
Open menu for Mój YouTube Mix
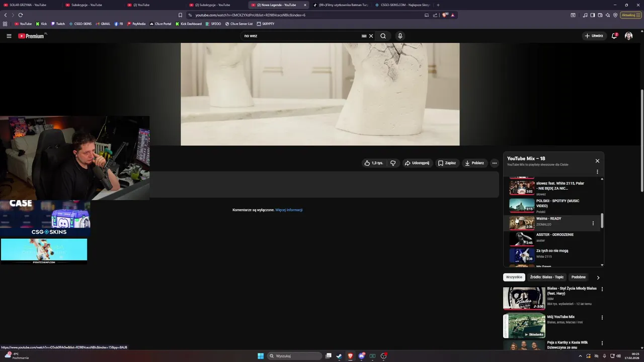click(x=602, y=318)
